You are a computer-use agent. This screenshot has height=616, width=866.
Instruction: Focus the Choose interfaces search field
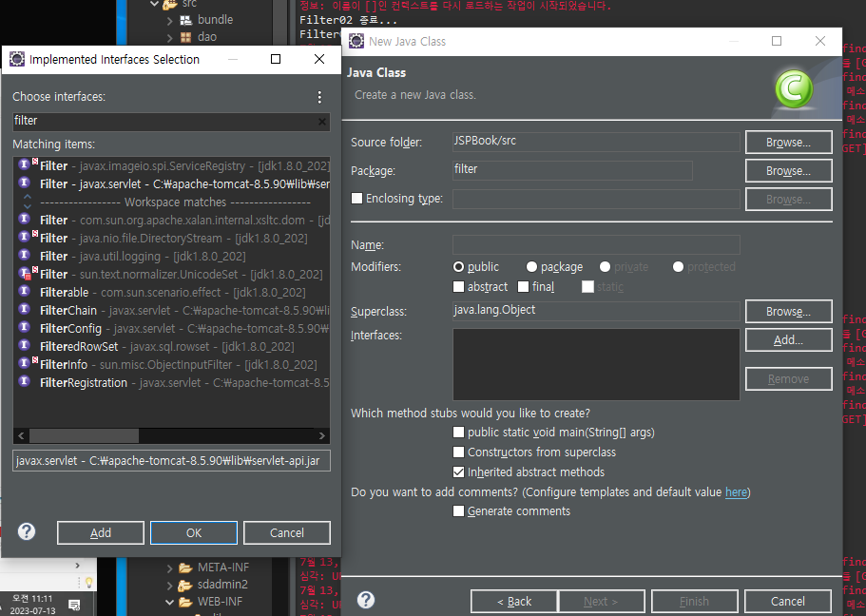coord(171,122)
